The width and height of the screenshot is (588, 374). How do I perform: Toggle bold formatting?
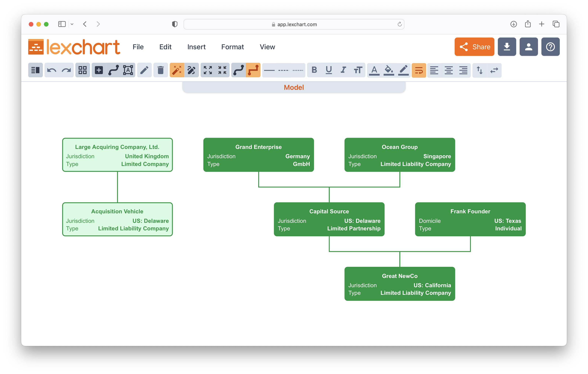(x=314, y=70)
